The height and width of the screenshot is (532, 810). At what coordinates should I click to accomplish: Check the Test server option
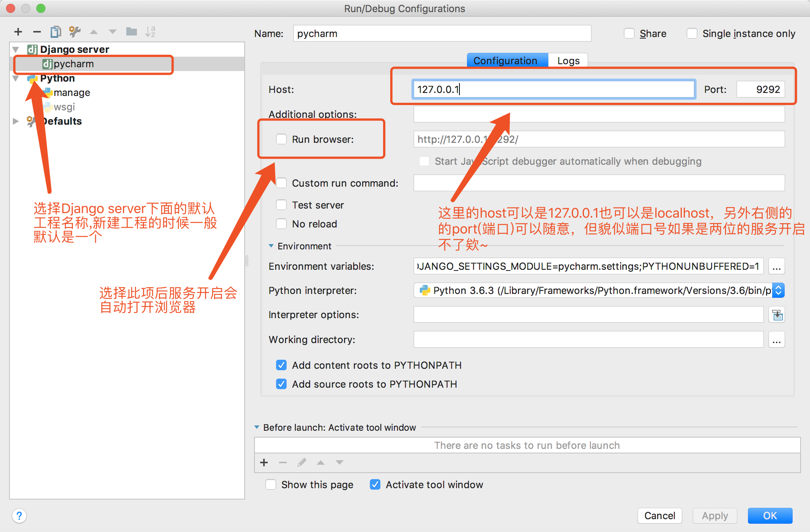coord(281,205)
